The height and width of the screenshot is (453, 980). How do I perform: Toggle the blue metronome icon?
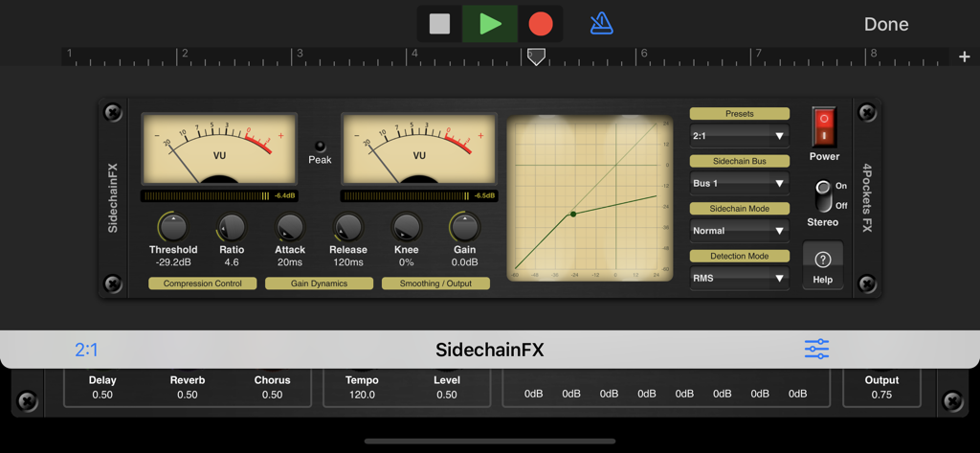[602, 24]
